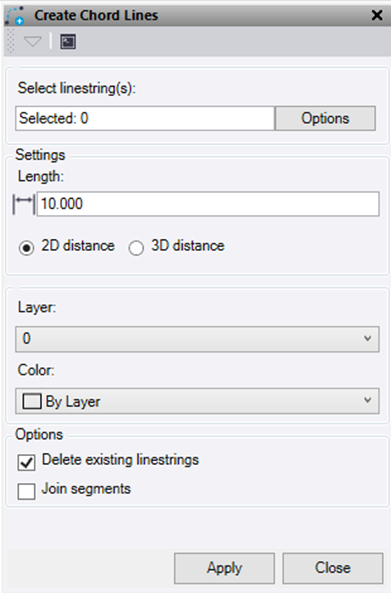Choose the 3D distance option
391x593 pixels.
point(136,248)
